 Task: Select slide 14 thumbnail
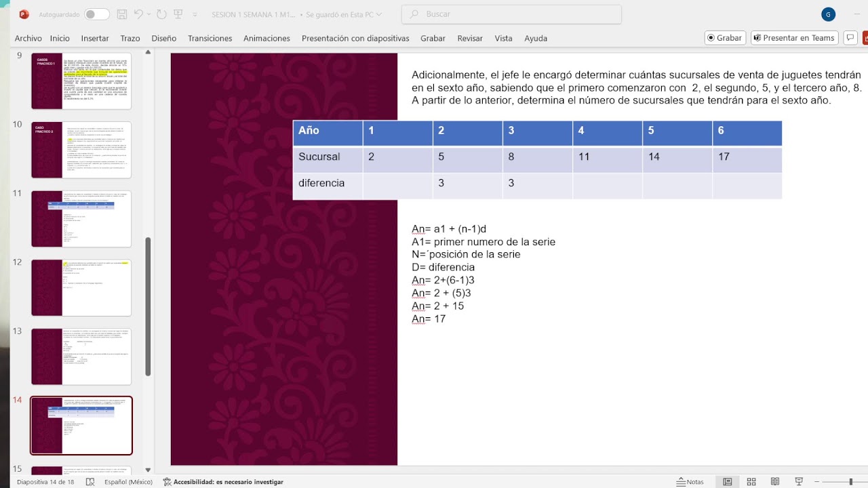(81, 425)
